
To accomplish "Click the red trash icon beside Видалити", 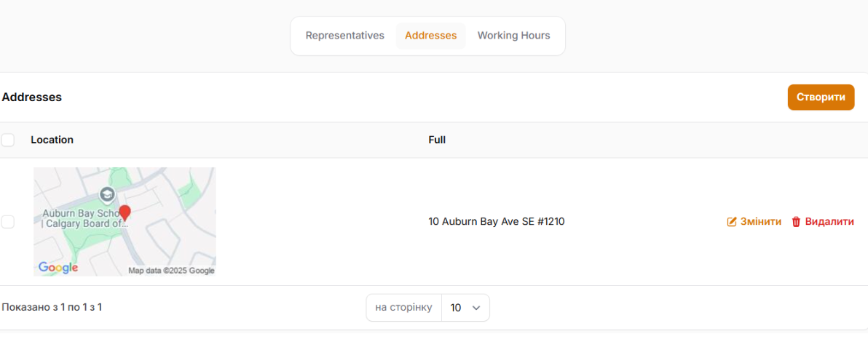I will pos(796,222).
